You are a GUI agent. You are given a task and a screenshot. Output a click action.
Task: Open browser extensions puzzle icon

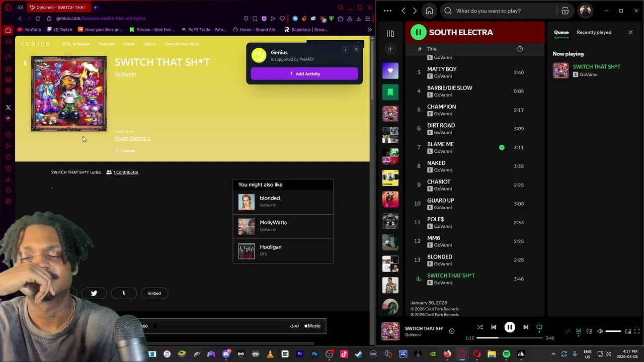point(341,19)
